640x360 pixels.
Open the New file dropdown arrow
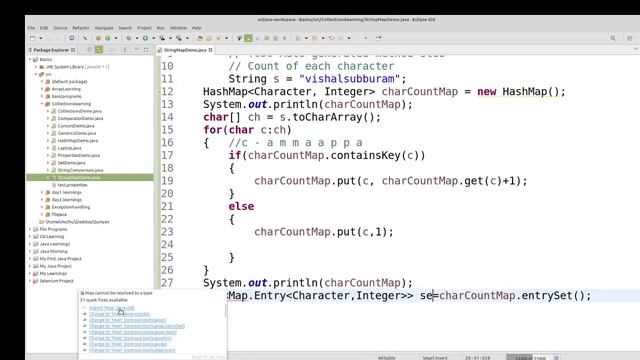pyautogui.click(x=41, y=38)
